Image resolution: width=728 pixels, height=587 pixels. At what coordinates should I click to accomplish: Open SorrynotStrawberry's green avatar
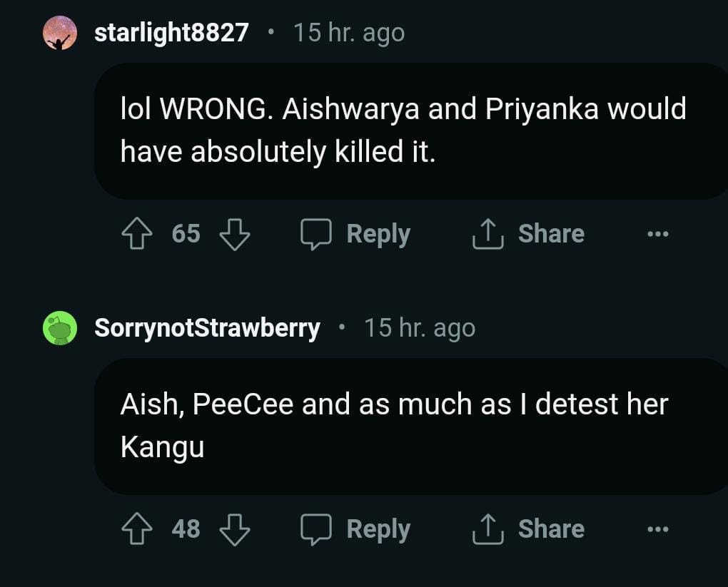point(60,328)
